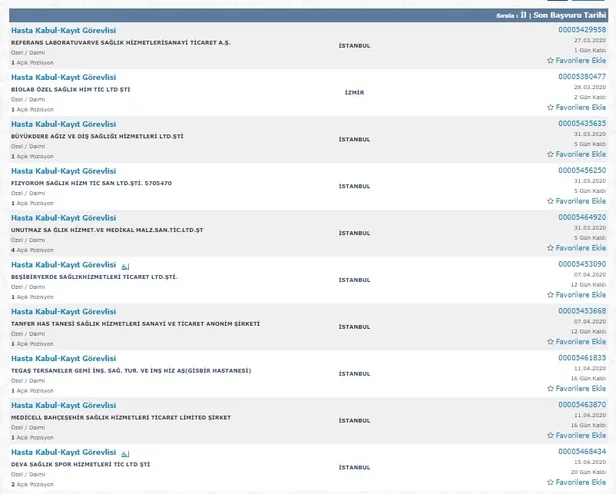Screen dimensions: 616x494
Task: Sort by Son Başvuru Tarihi
Action: (x=571, y=17)
